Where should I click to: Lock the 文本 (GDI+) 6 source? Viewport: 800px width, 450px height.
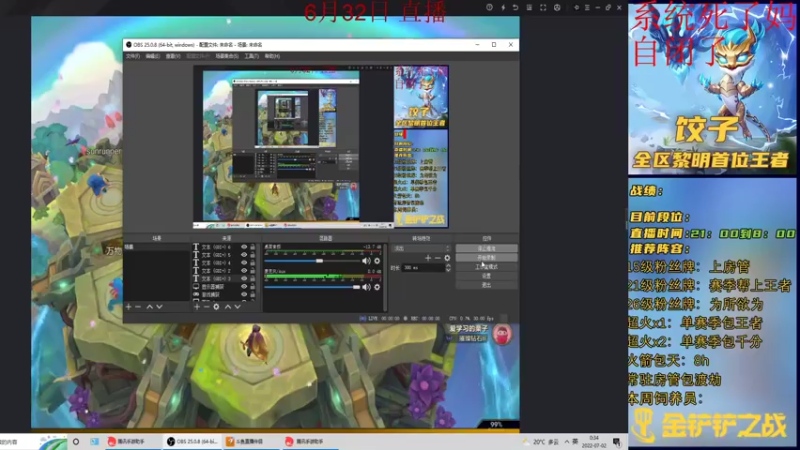(253, 247)
